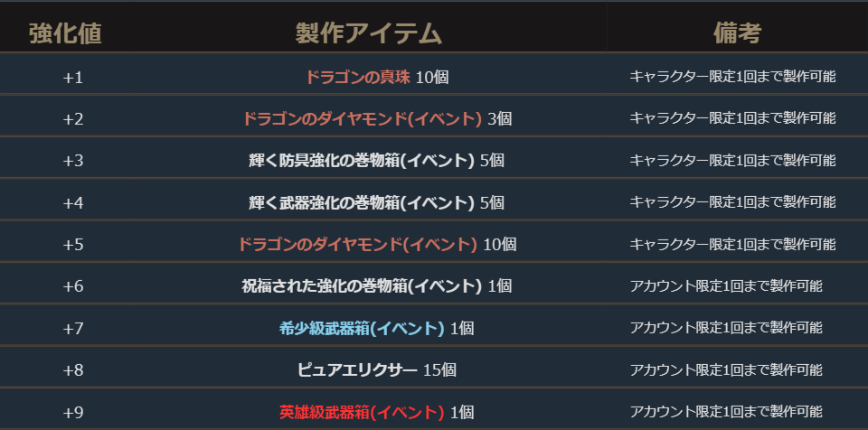Select the +9 enhancement value cell
Viewport: 868px width, 430px height.
(x=72, y=412)
